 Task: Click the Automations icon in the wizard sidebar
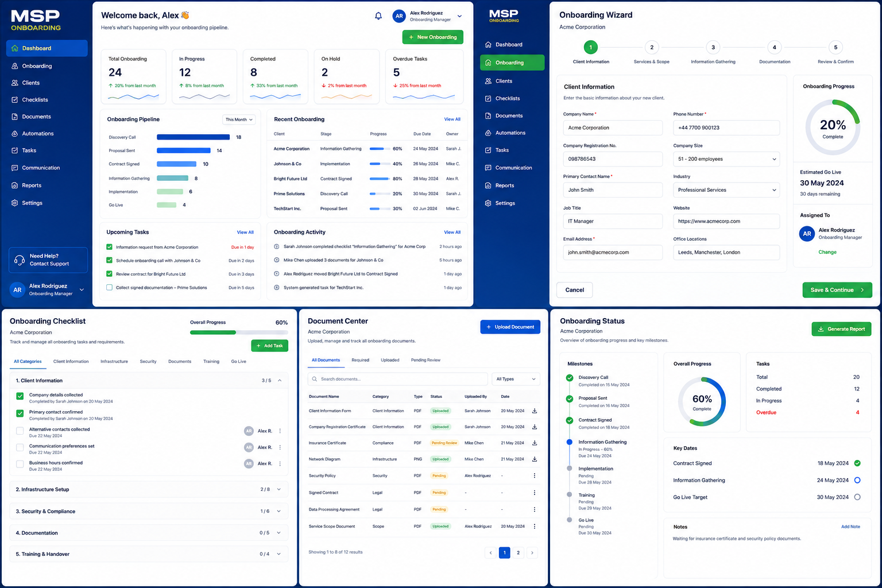pyautogui.click(x=488, y=133)
